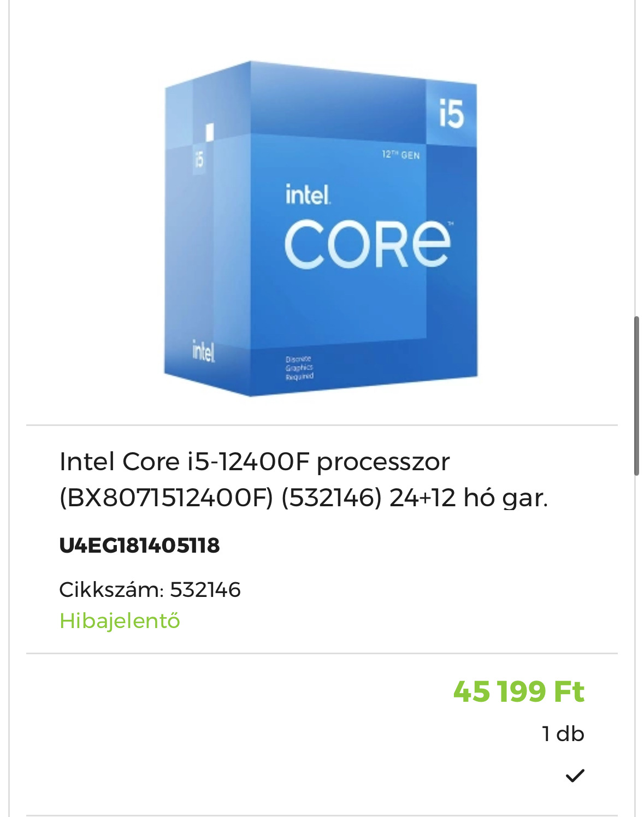The width and height of the screenshot is (644, 817).
Task: Click the white square on box side
Action: pyautogui.click(x=209, y=132)
